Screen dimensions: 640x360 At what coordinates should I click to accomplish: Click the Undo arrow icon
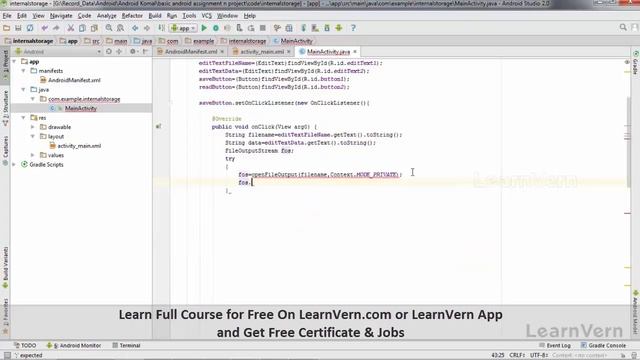click(x=44, y=28)
